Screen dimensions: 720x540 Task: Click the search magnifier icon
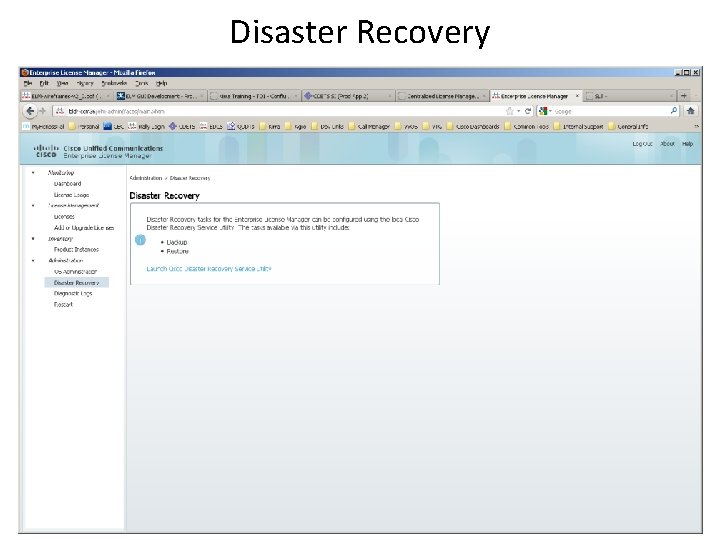[674, 111]
